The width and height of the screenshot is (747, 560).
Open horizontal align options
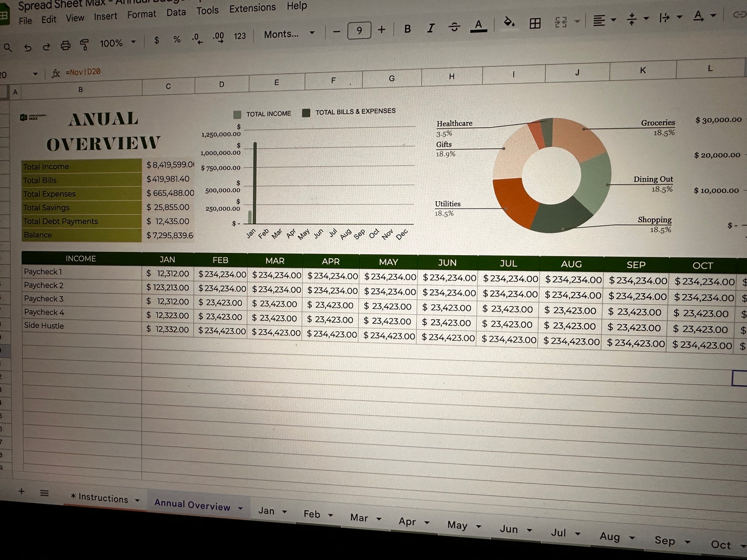(x=604, y=20)
